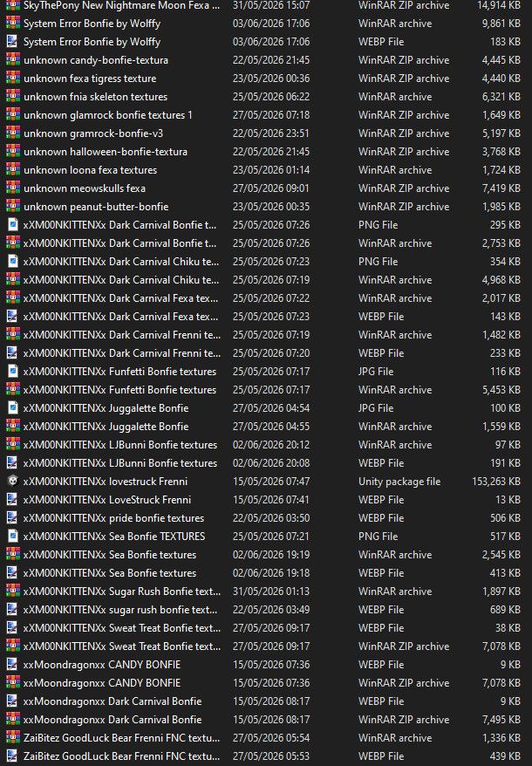This screenshot has width=532, height=766.
Task: Select the 13 KB size cell
Action: [509, 499]
